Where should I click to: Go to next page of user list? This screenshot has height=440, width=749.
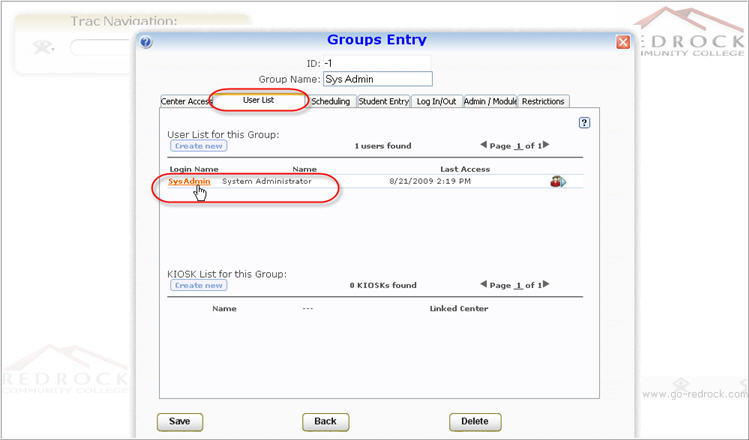point(547,145)
